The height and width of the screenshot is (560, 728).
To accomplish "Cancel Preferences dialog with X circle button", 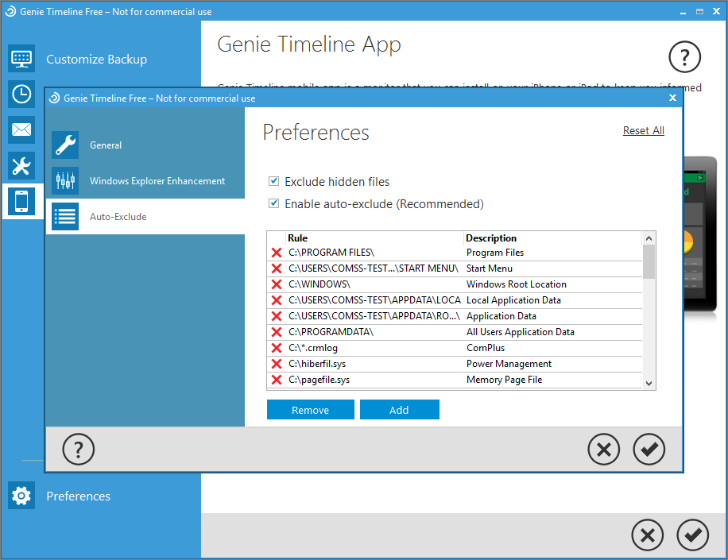I will pos(603,449).
